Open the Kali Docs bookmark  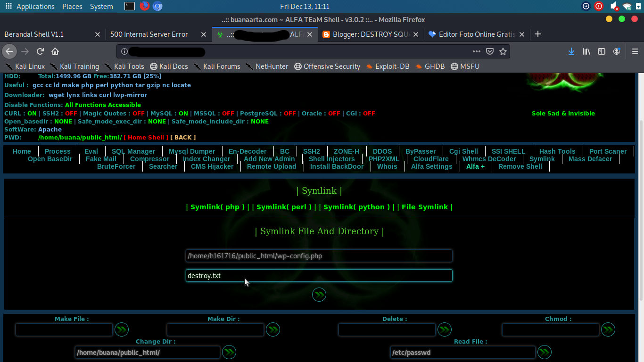169,66
